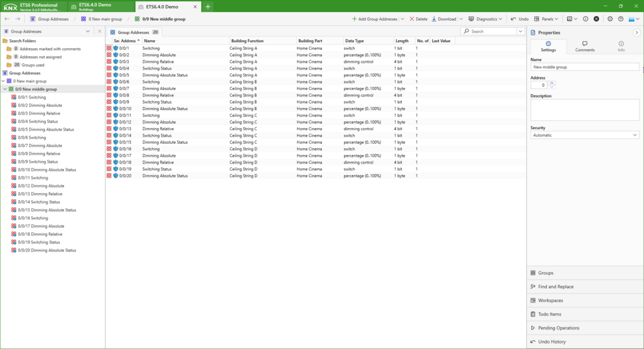Click the Delete red X icon
Image resolution: width=644 pixels, height=349 pixels.
tap(418, 19)
